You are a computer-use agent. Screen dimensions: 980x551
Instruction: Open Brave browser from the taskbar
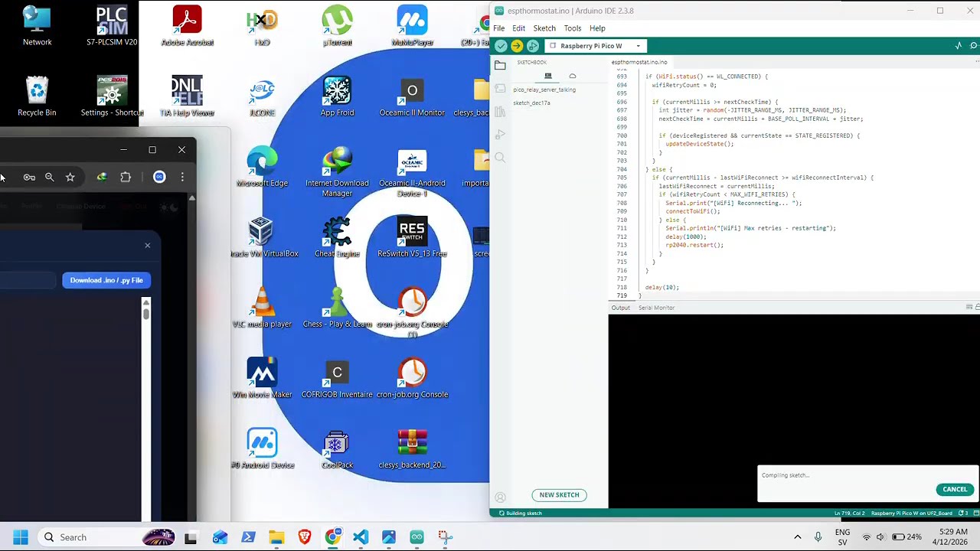click(x=305, y=537)
